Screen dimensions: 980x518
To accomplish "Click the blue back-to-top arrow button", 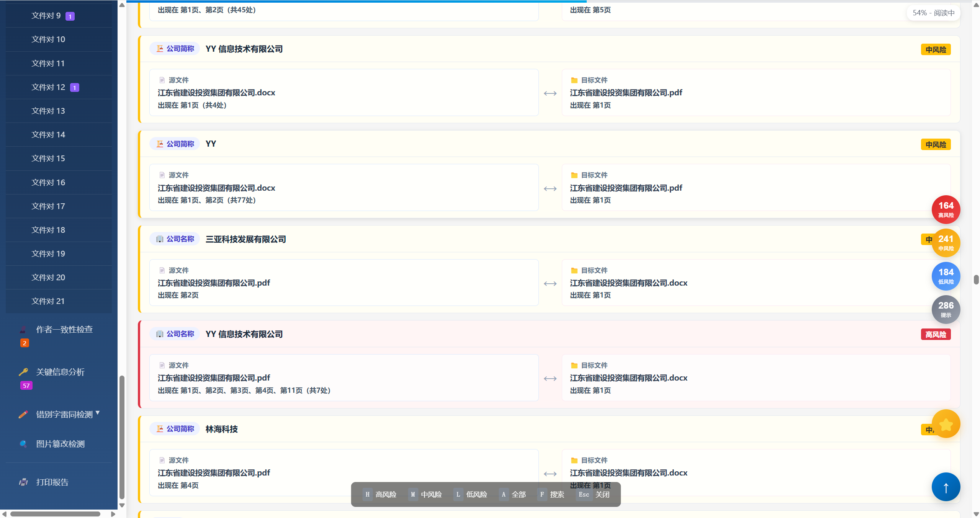I will pyautogui.click(x=946, y=487).
